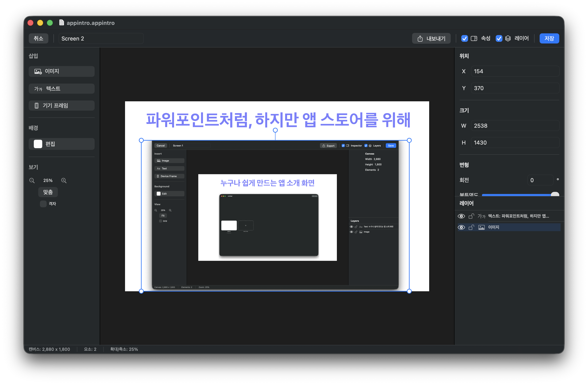The image size is (588, 385).
Task: Toggle the 레이어 panel checkbox
Action: 499,39
